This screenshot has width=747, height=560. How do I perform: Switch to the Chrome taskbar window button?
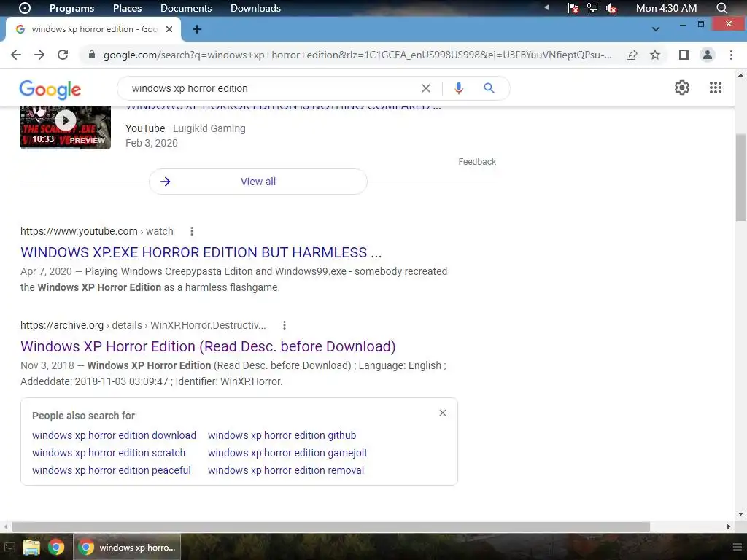(127, 547)
